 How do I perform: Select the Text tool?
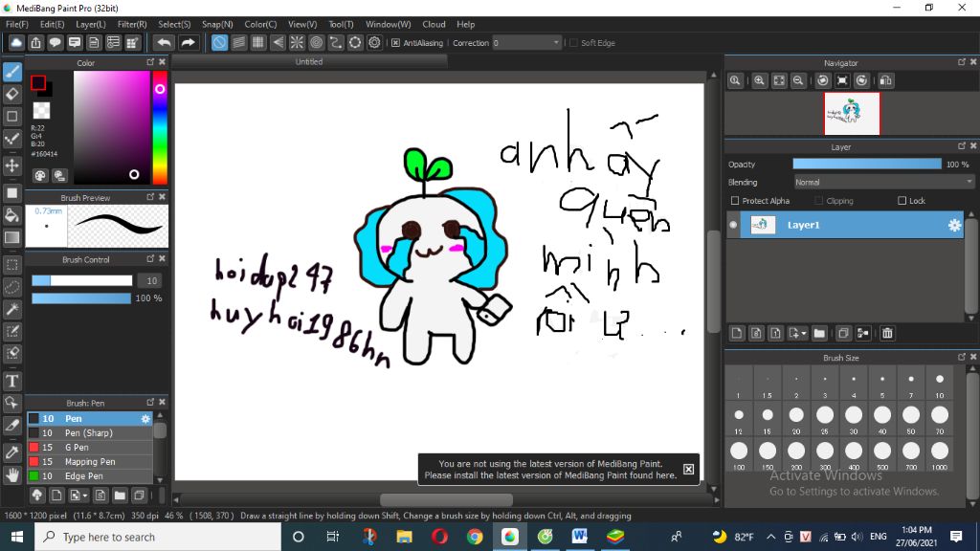pyautogui.click(x=12, y=381)
